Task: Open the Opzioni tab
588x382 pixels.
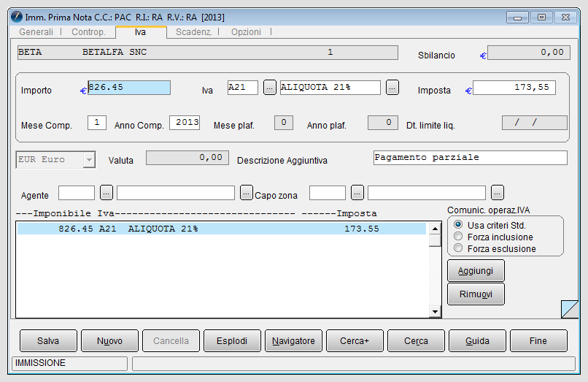Action: 246,32
